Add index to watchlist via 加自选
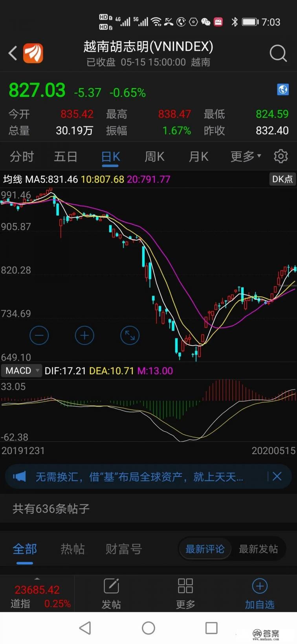This screenshot has width=297, height=644. (259, 594)
